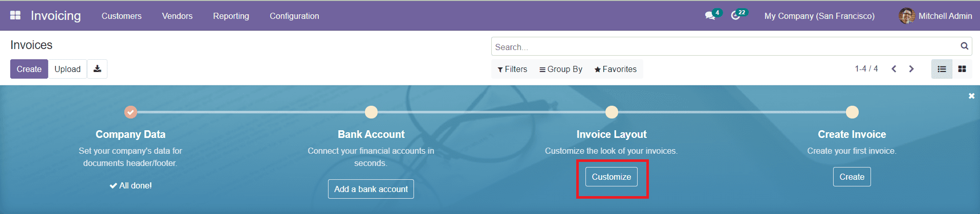Click the Invoicing app title
The height and width of the screenshot is (214, 980).
tap(56, 16)
